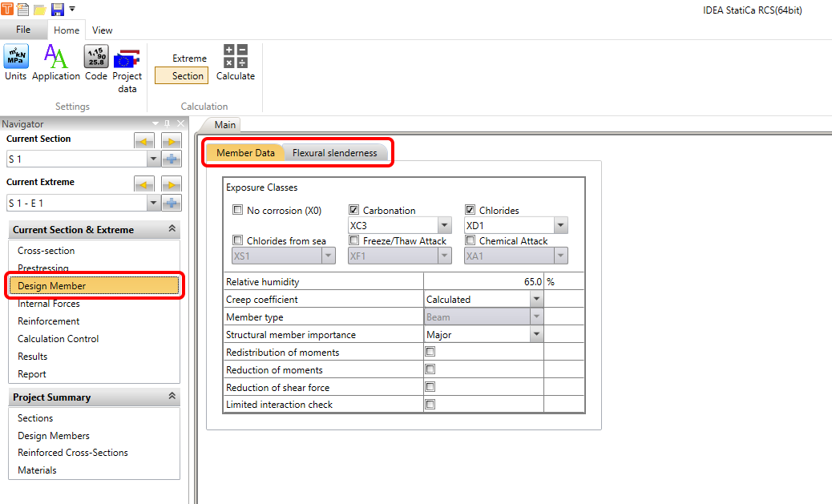Screen dimensions: 832x504
Task: Tick the Redistribution of moments checkbox
Action: [430, 352]
